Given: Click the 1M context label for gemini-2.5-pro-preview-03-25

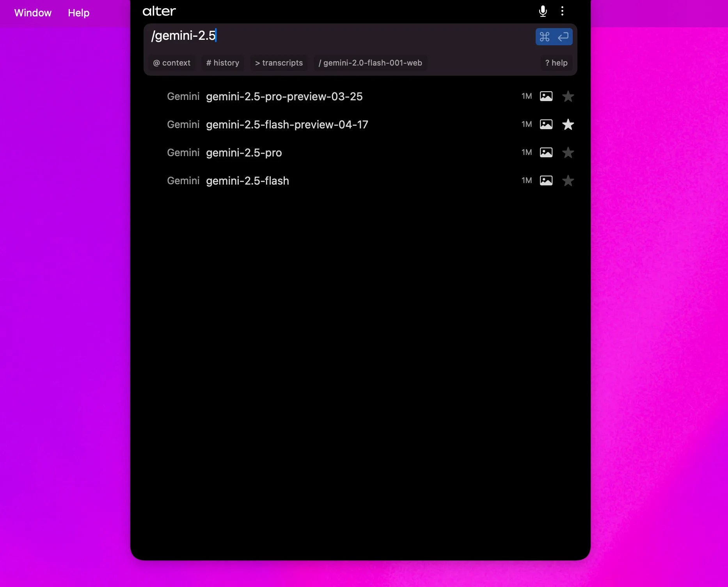Looking at the screenshot, I should [x=527, y=96].
